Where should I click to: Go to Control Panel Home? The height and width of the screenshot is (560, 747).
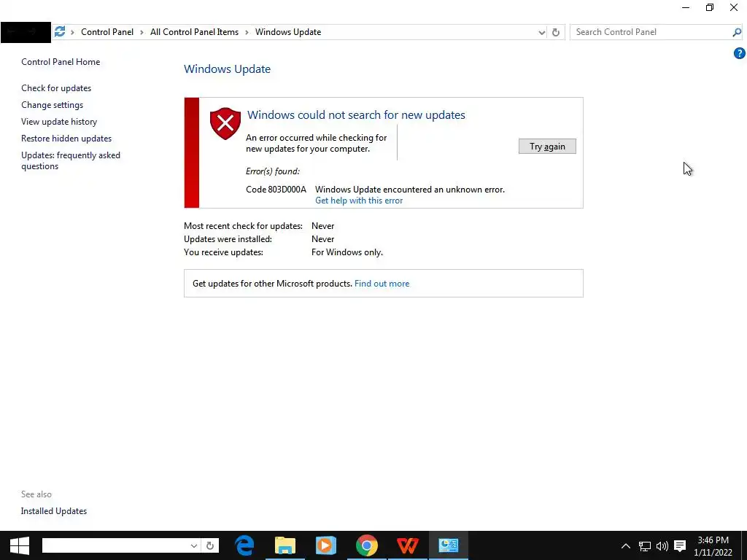(x=61, y=62)
